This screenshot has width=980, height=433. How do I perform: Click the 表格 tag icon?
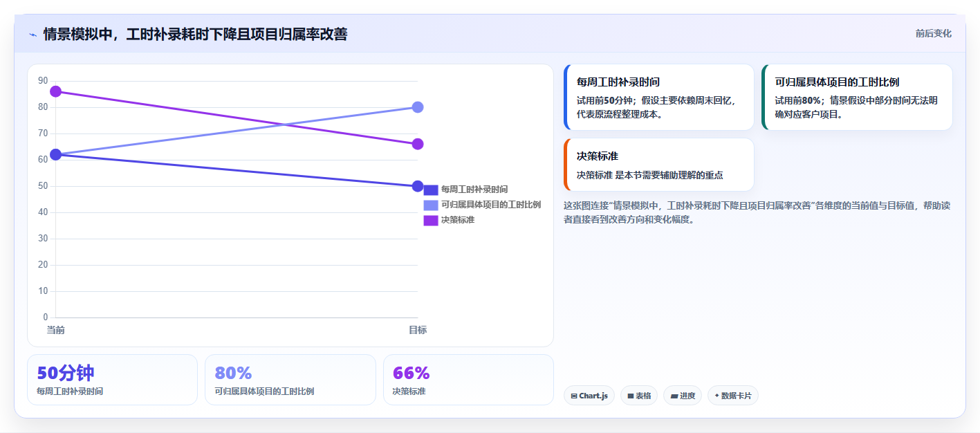631,396
